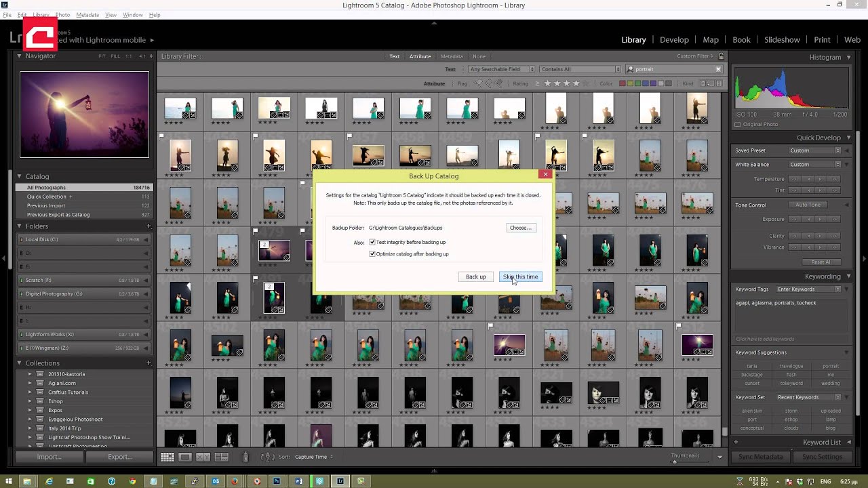The image size is (868, 488).
Task: Open Compare view (X|Y) icon
Action: click(203, 457)
